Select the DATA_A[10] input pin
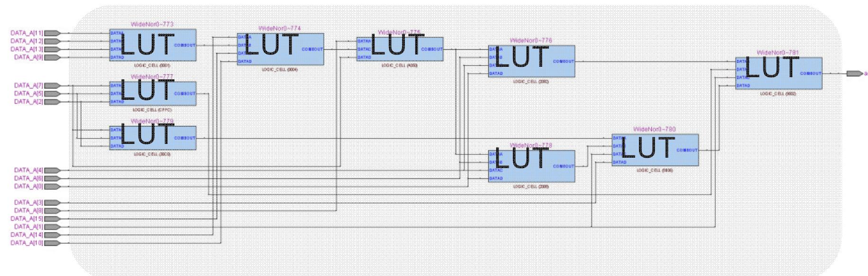The image size is (868, 276). tap(52, 243)
